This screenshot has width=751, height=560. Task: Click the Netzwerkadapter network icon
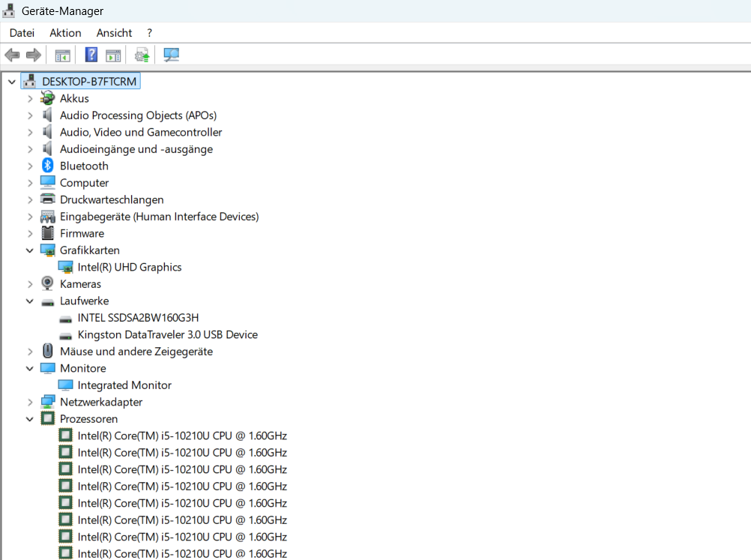(47, 402)
